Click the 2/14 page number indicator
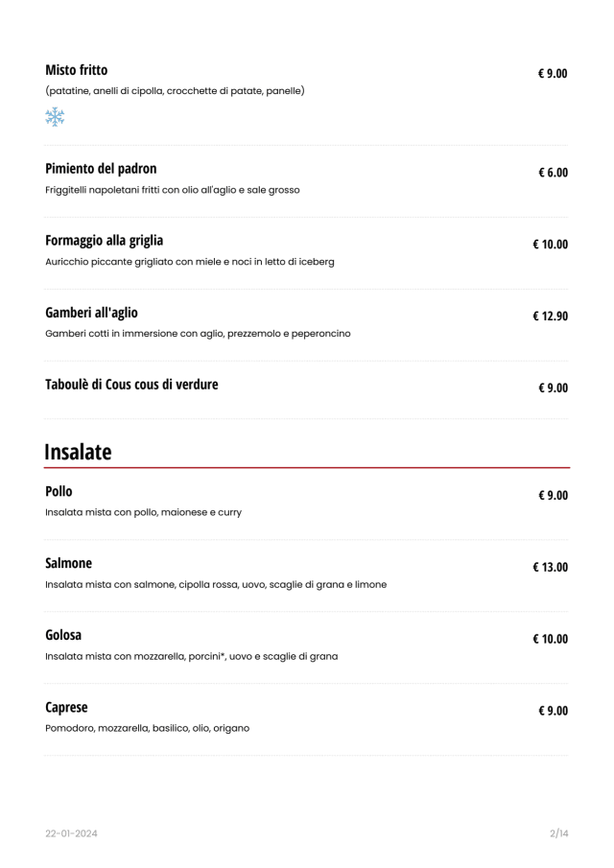The width and height of the screenshot is (614, 868). coord(558,833)
